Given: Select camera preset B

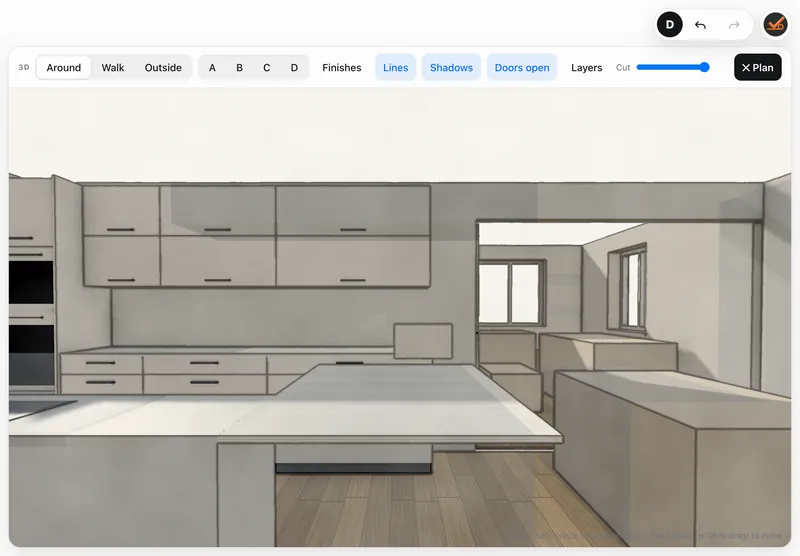Looking at the screenshot, I should click(239, 67).
